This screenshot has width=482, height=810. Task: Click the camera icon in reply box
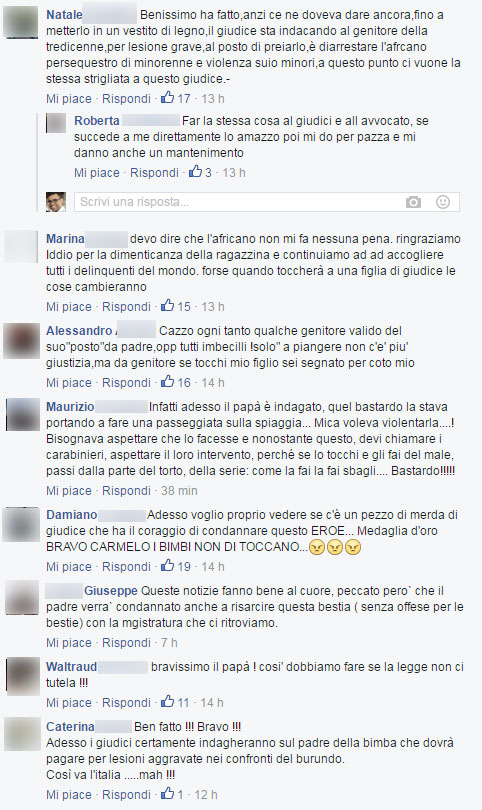click(413, 202)
